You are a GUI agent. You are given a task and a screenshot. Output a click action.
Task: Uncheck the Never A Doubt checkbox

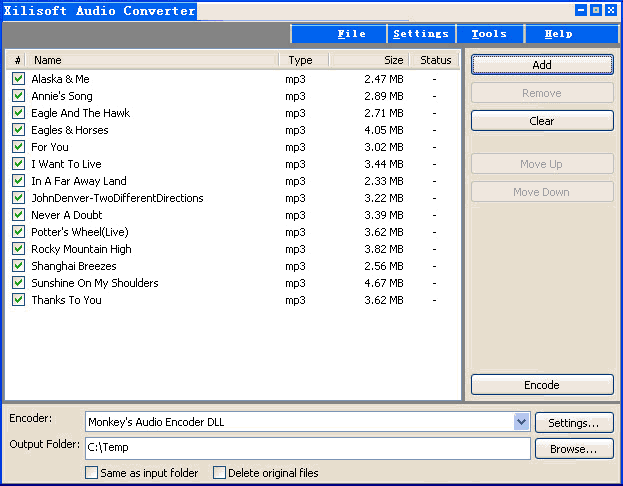[x=18, y=215]
